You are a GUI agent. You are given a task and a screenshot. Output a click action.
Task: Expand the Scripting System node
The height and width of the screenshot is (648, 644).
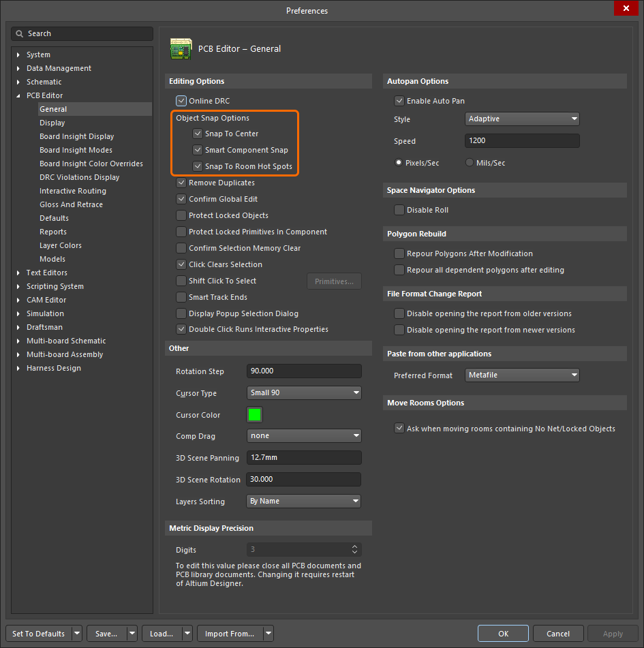coord(18,286)
